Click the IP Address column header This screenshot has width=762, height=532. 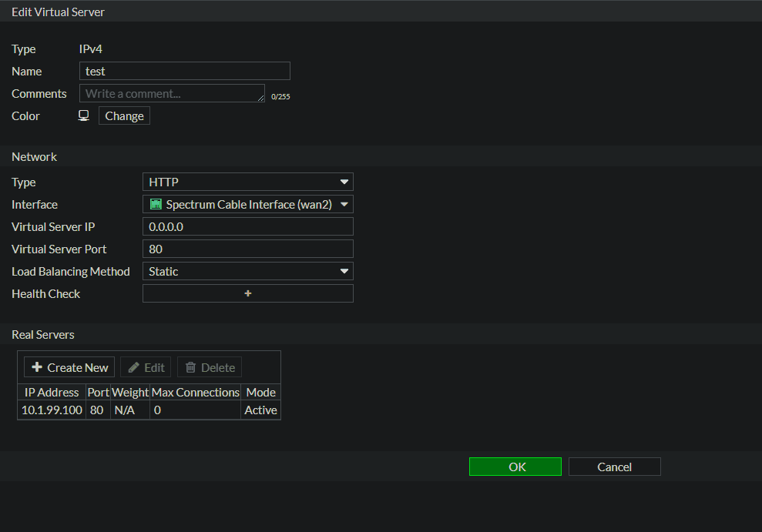coord(52,392)
